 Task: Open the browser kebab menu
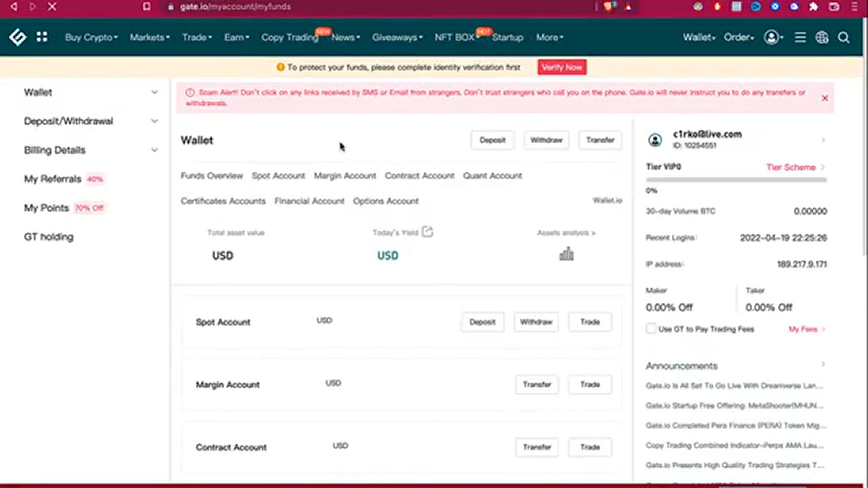tap(854, 7)
